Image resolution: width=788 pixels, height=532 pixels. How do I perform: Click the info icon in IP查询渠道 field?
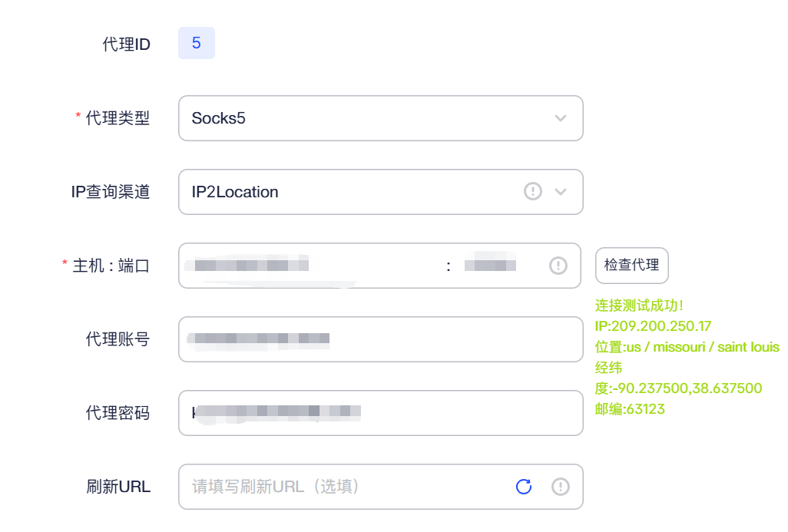coord(533,191)
